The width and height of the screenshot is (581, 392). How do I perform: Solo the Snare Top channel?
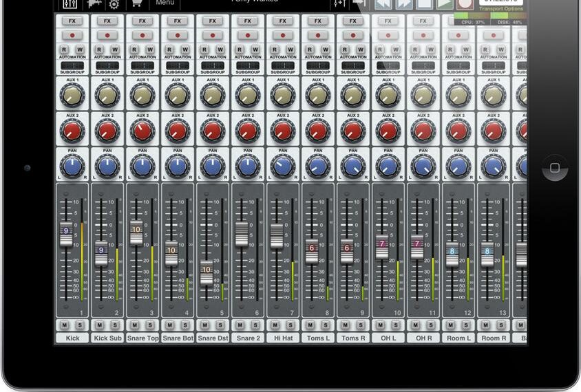coord(150,325)
